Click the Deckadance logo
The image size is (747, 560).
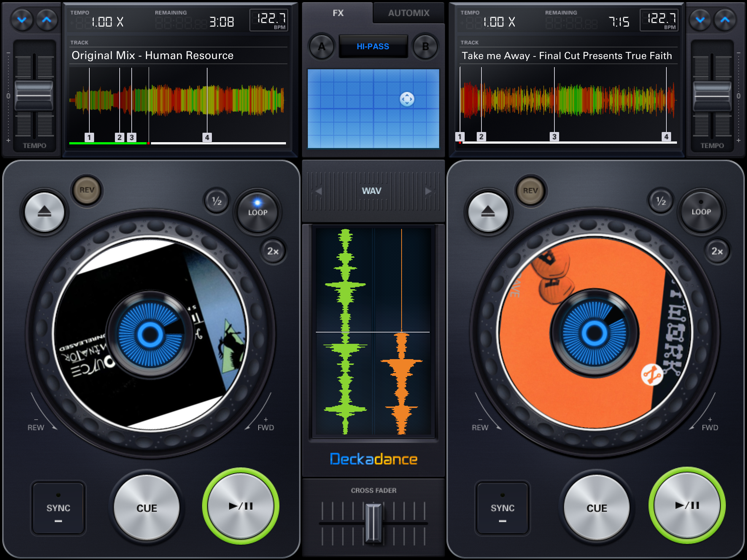tap(373, 459)
